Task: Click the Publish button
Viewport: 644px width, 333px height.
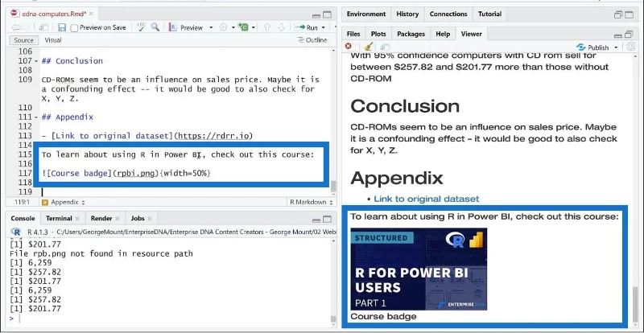Action: tap(592, 47)
